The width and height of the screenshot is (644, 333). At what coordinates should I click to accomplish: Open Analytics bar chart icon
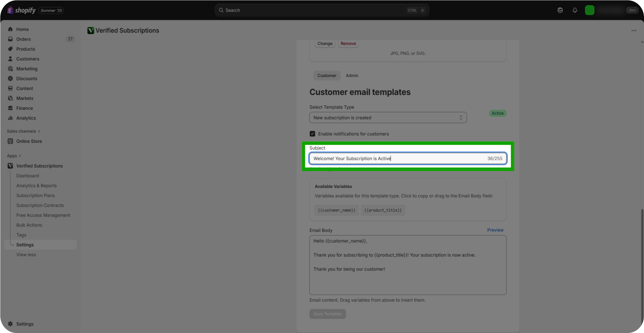[x=10, y=118]
